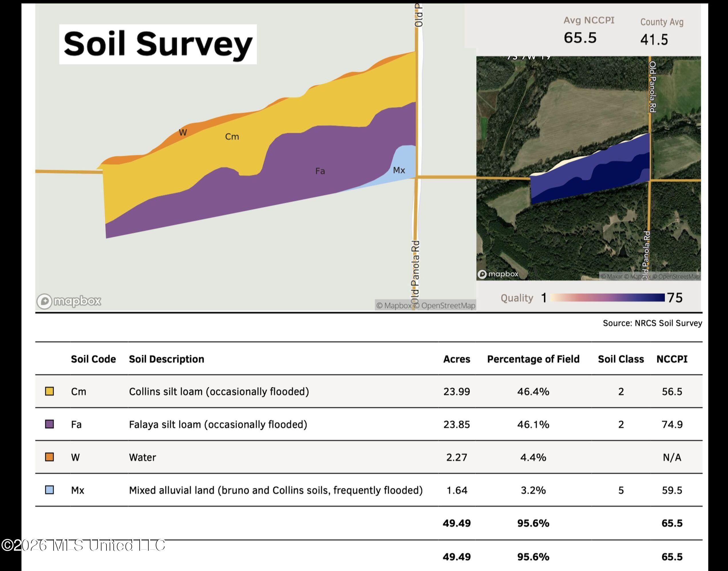
Task: Open the Maxar attribution on satellite map
Action: pyautogui.click(x=612, y=276)
